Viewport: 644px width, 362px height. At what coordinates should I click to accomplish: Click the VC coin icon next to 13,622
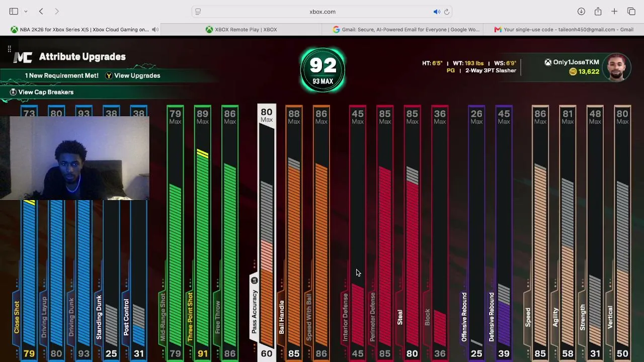coord(573,72)
